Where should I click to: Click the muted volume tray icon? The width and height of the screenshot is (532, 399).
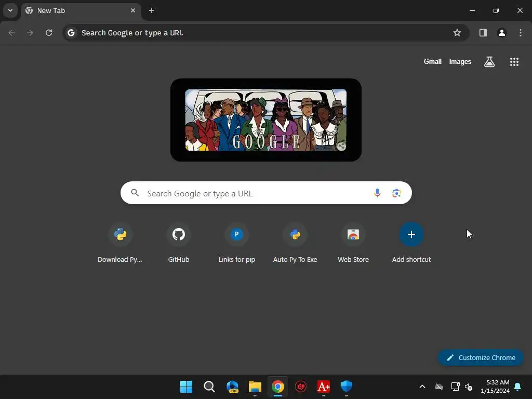pos(469,387)
